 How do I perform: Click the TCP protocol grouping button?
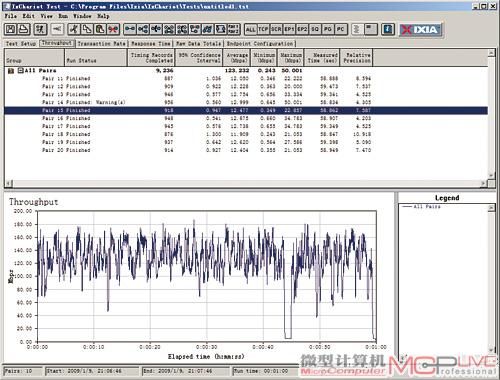point(263,29)
